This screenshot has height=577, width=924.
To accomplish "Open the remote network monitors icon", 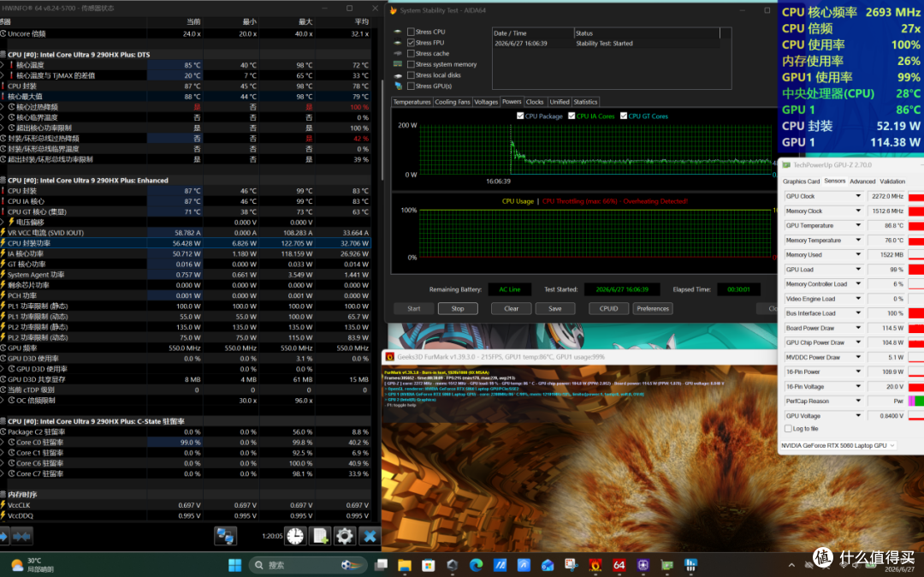I will point(226,536).
